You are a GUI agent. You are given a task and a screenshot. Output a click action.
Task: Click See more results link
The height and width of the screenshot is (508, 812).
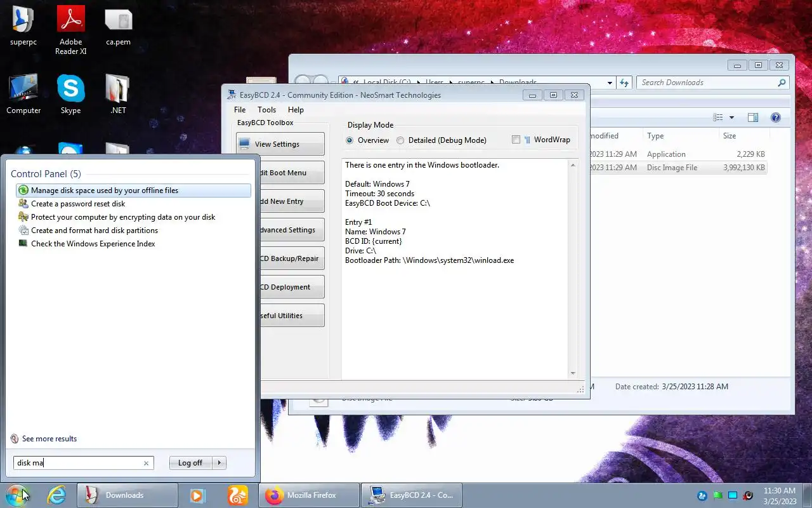point(49,439)
